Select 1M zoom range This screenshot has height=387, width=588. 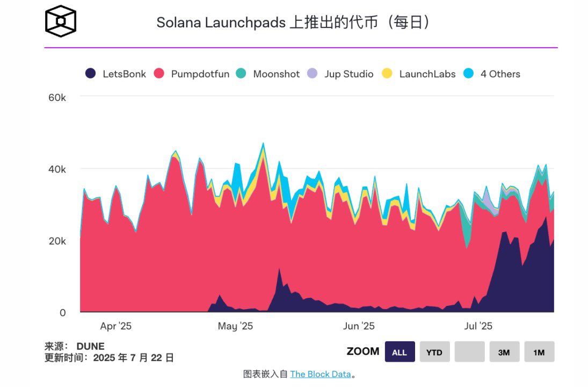coord(539,352)
